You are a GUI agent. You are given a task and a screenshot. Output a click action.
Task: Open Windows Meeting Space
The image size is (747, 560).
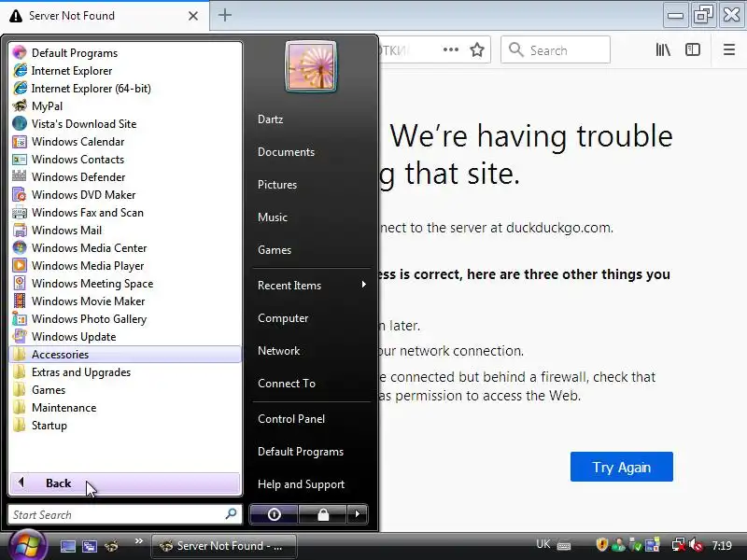pos(125,284)
